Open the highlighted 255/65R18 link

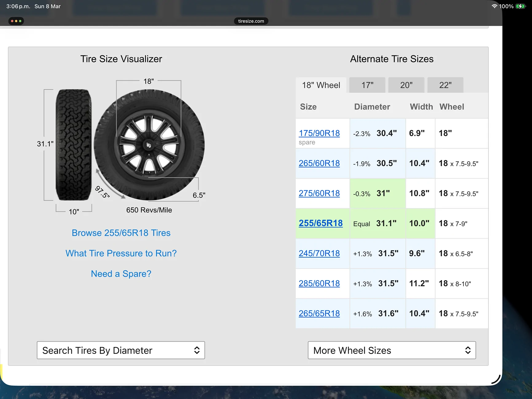pyautogui.click(x=321, y=223)
